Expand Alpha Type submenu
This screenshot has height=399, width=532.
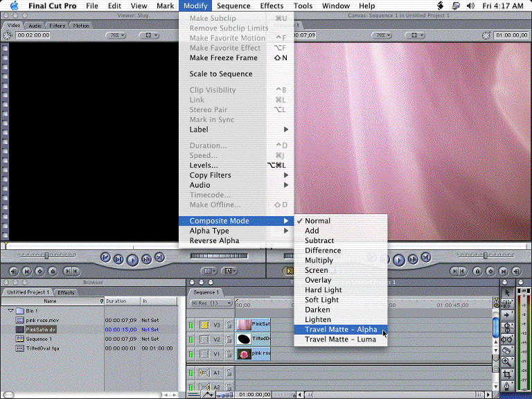(x=237, y=231)
